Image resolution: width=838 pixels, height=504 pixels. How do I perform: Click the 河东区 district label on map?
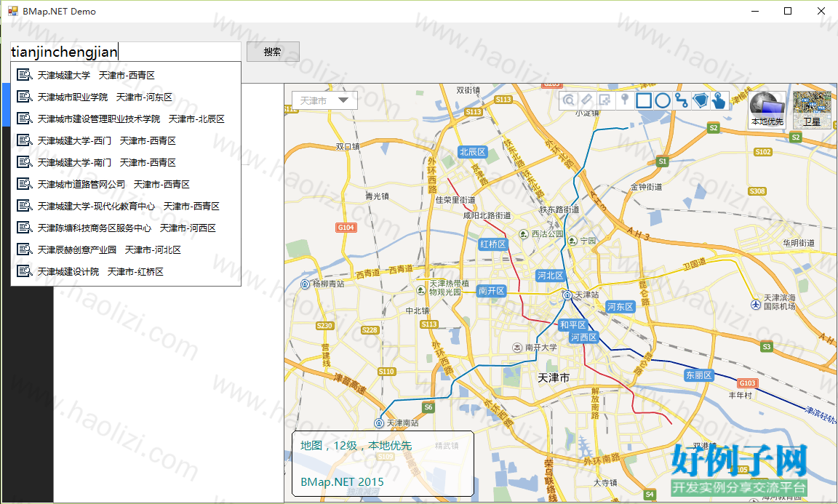(x=620, y=307)
